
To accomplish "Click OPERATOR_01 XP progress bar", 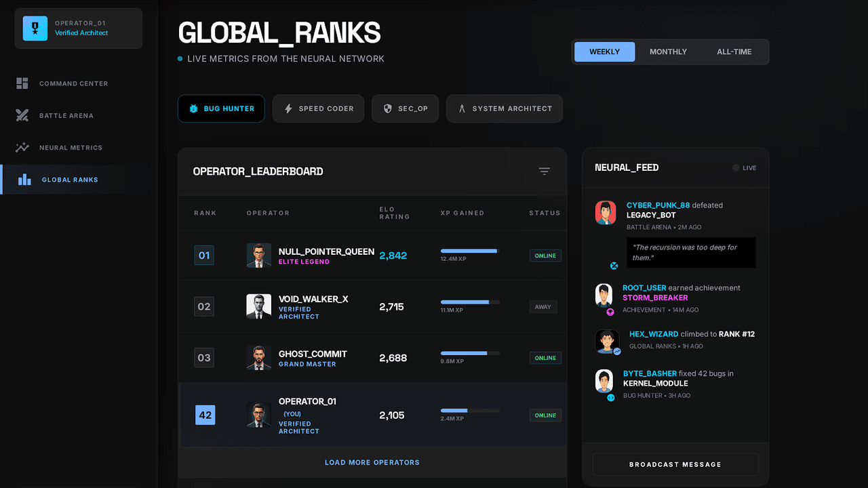I will point(470,410).
